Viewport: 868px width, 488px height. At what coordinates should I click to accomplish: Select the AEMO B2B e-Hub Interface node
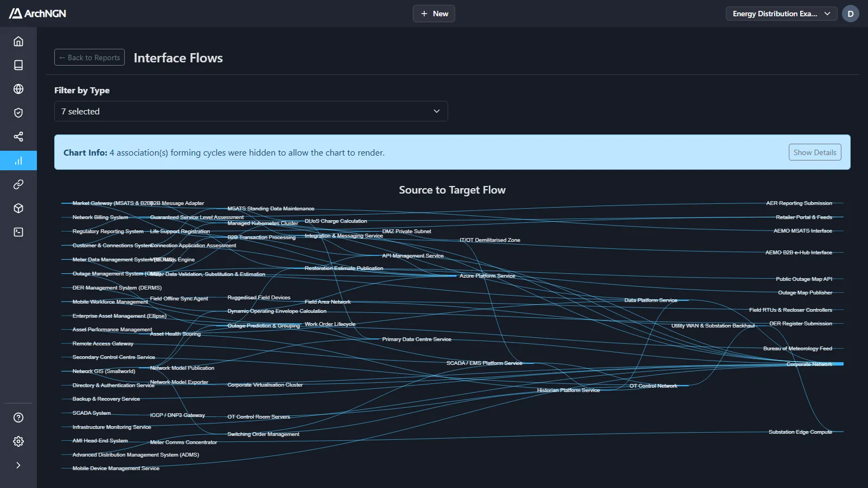click(x=799, y=253)
